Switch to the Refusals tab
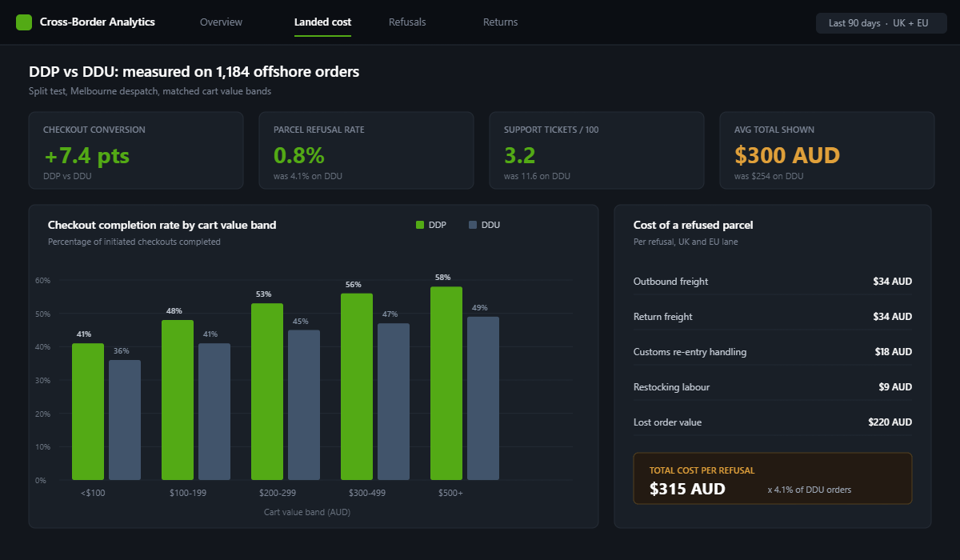Screen dimensions: 960x560 (407, 22)
